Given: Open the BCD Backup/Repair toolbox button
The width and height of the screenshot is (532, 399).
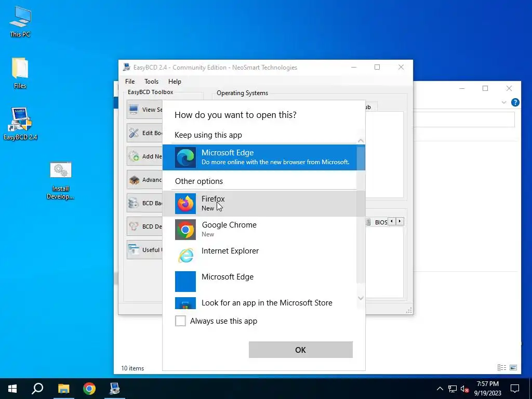Looking at the screenshot, I should (145, 203).
